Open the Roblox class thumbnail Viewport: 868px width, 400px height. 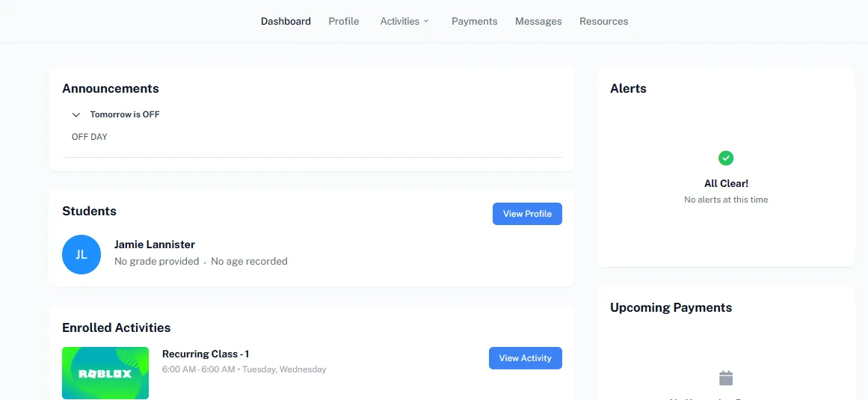pos(105,373)
